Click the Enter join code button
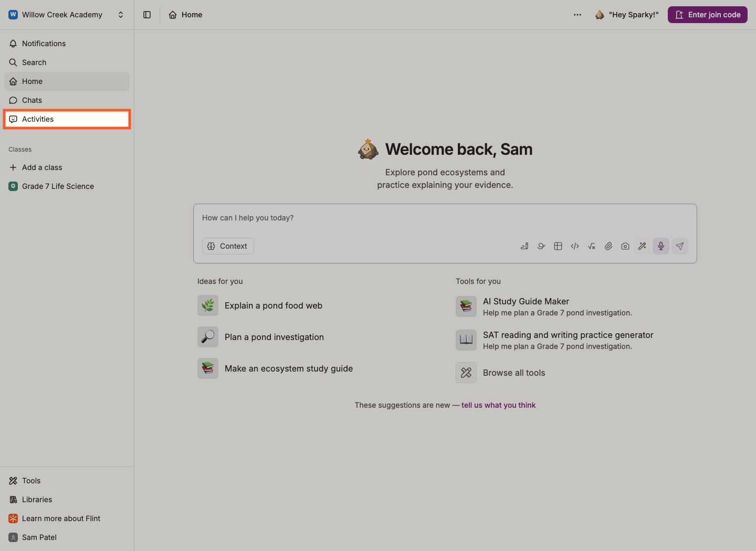 pyautogui.click(x=708, y=15)
